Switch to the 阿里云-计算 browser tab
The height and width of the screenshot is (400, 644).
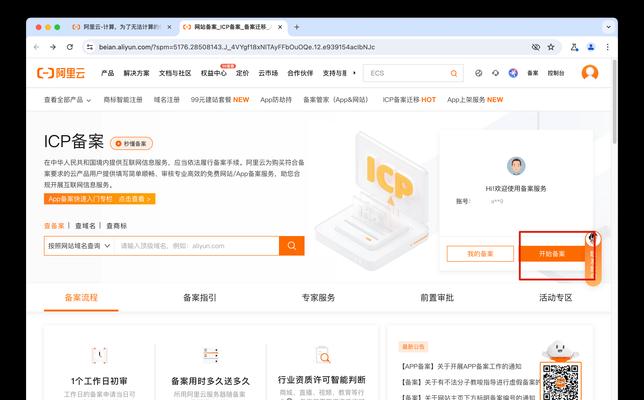click(122, 27)
